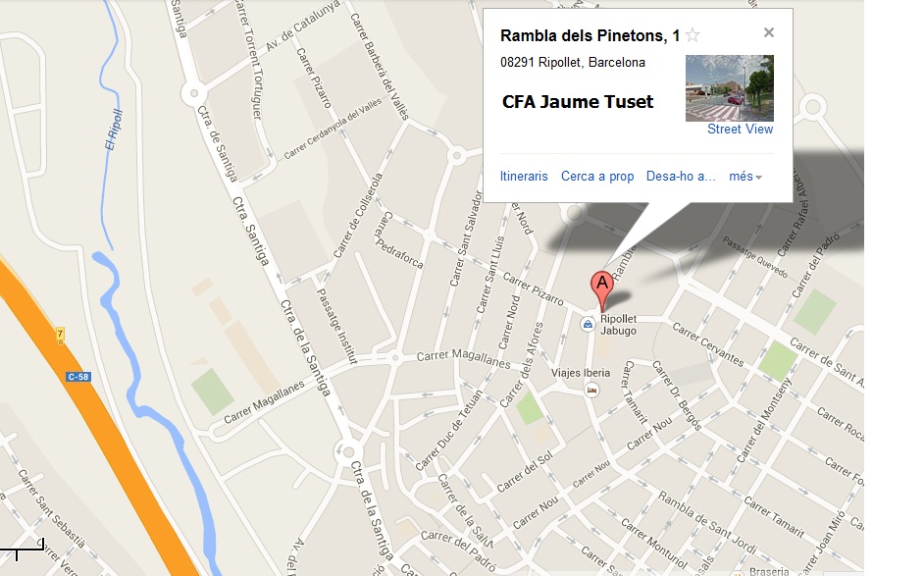
Task: Expand the més dropdown menu
Action: [744, 177]
